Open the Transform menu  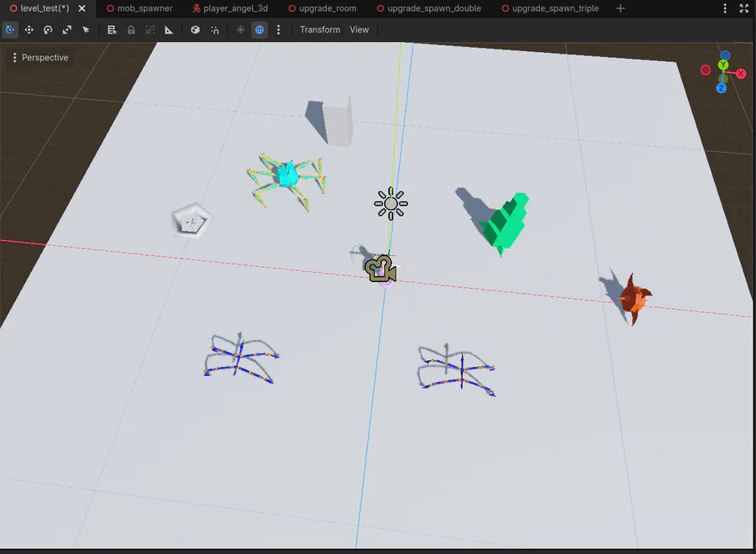(x=320, y=30)
